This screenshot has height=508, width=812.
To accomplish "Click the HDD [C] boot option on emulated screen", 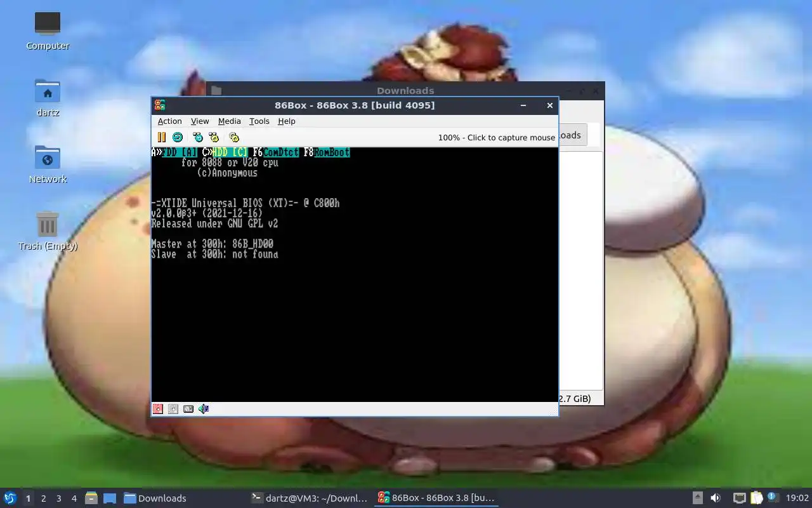I will [230, 152].
